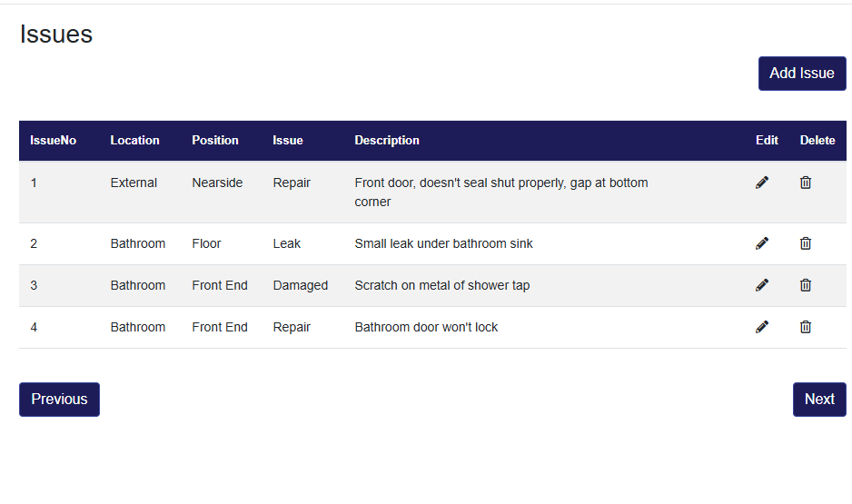Delete issue 1 using the trash icon
852x504 pixels.
point(806,183)
